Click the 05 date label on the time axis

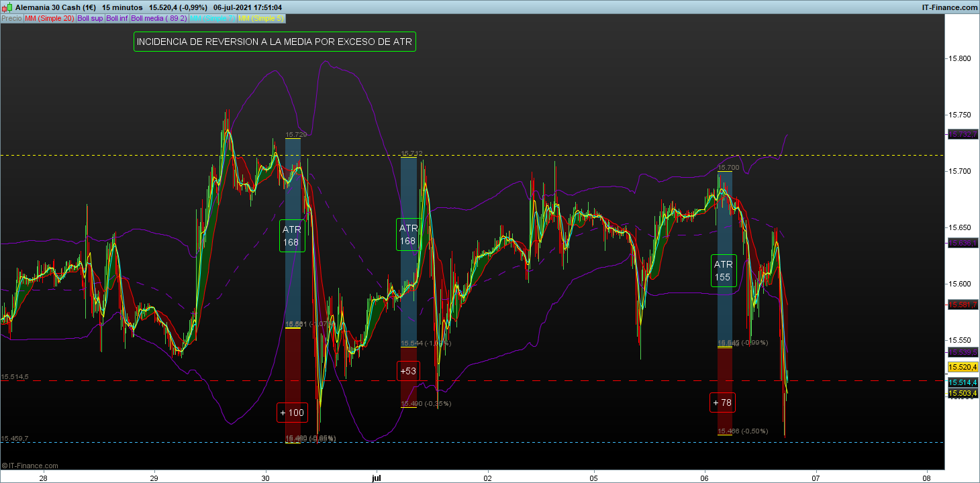tap(594, 478)
